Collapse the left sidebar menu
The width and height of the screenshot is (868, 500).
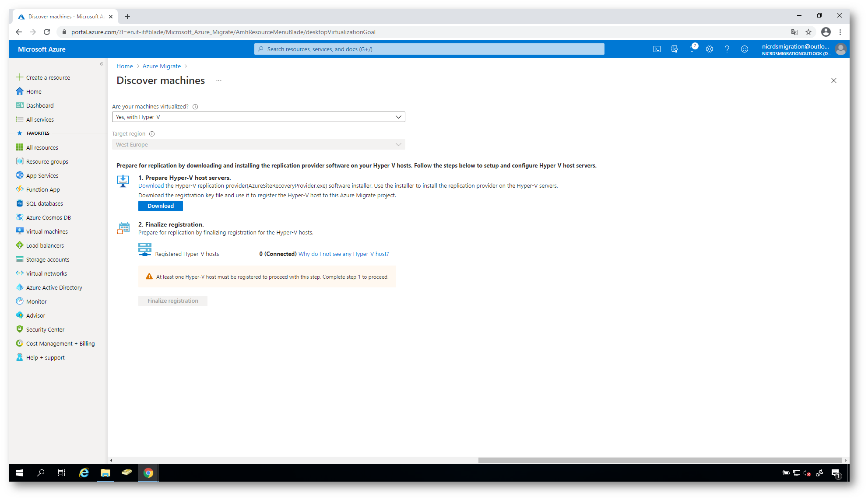pos(102,64)
